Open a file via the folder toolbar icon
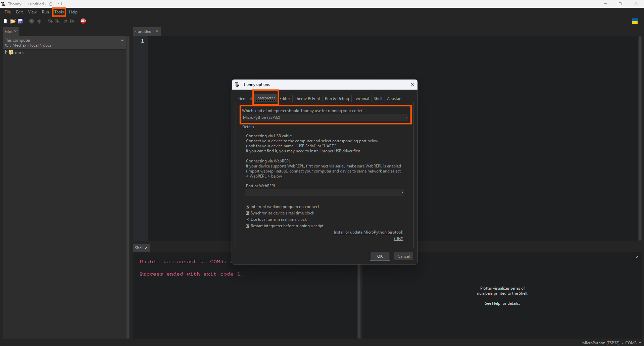This screenshot has height=346, width=644. coord(13,21)
